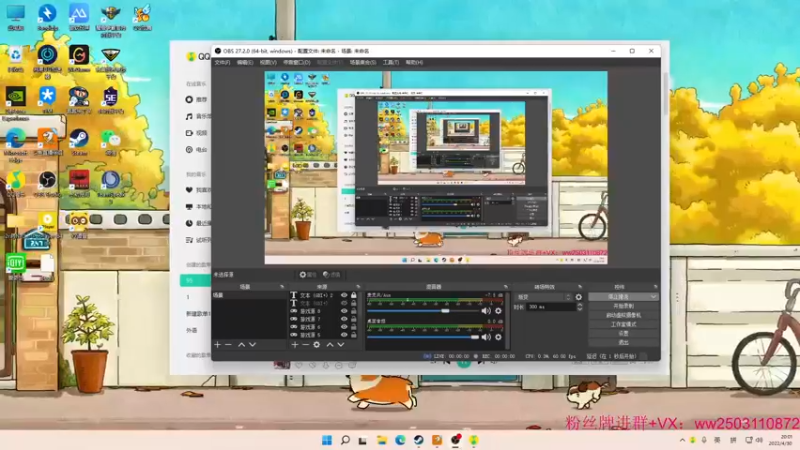The height and width of the screenshot is (450, 800).
Task: Open 渐变 transition type dropdown
Action: 543,297
